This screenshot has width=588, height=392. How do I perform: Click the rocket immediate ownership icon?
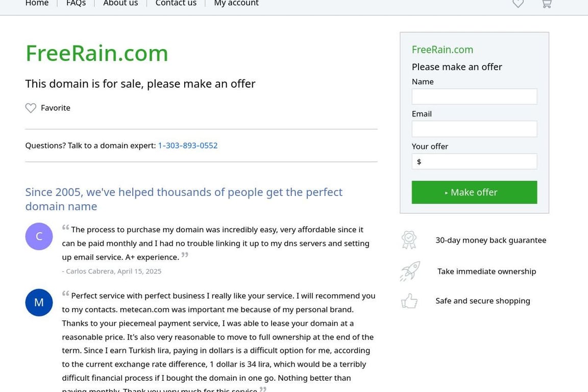[409, 271]
